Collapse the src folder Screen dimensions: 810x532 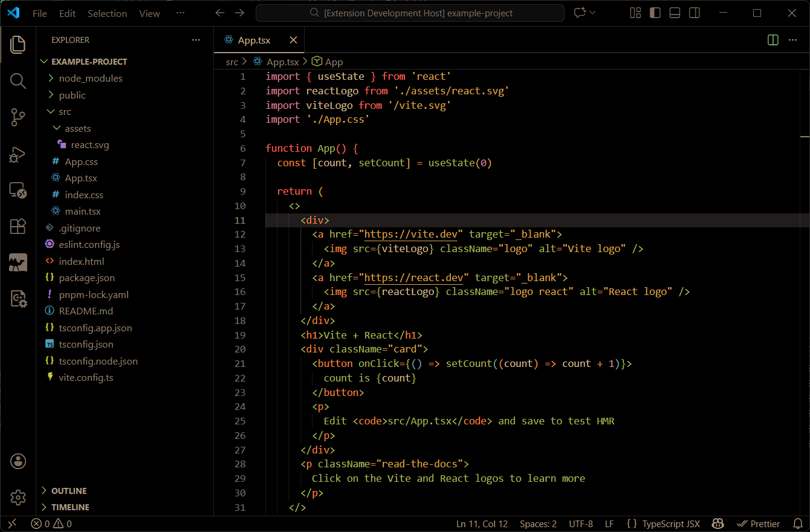point(125,112)
